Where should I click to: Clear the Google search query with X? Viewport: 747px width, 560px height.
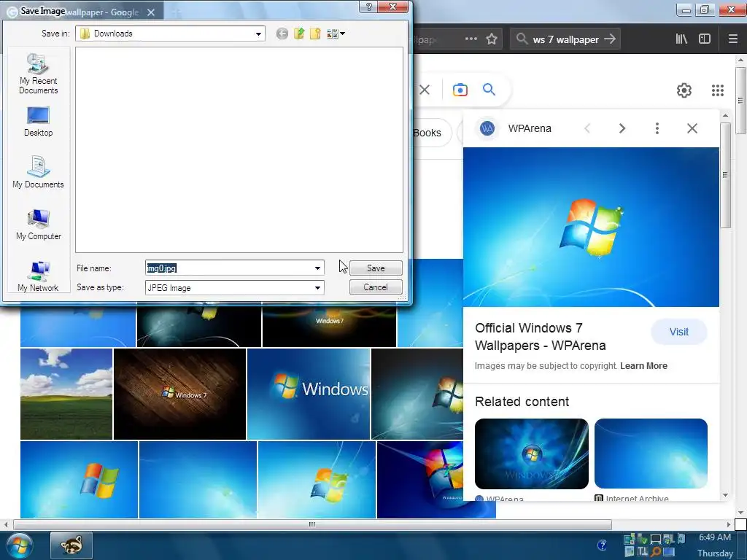tap(425, 90)
